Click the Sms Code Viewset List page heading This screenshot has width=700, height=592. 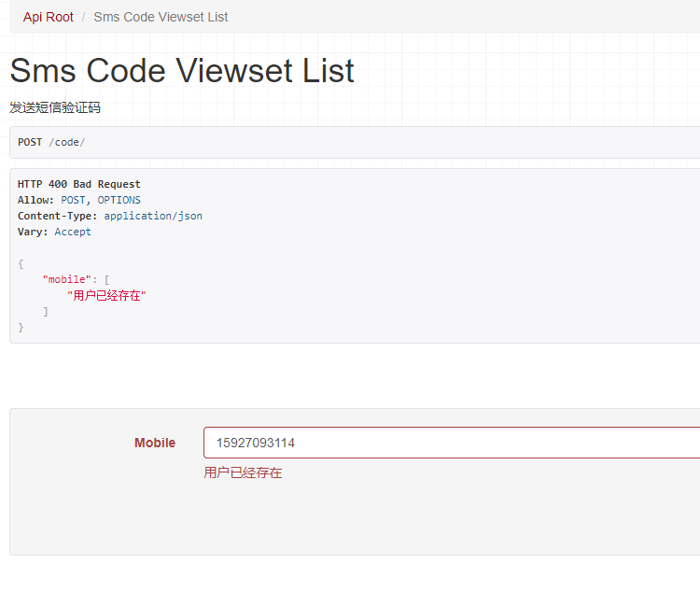pos(182,71)
